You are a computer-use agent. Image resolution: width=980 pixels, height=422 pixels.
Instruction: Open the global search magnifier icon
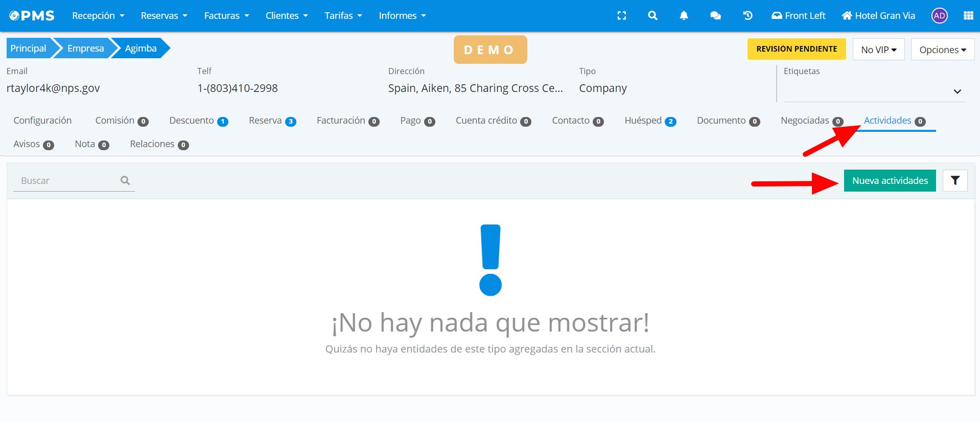pyautogui.click(x=652, y=16)
